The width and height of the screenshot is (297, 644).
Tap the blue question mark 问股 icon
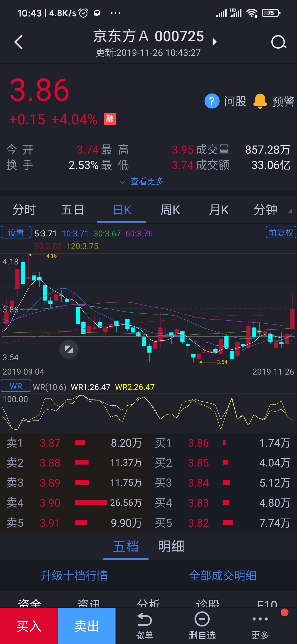pos(212,101)
